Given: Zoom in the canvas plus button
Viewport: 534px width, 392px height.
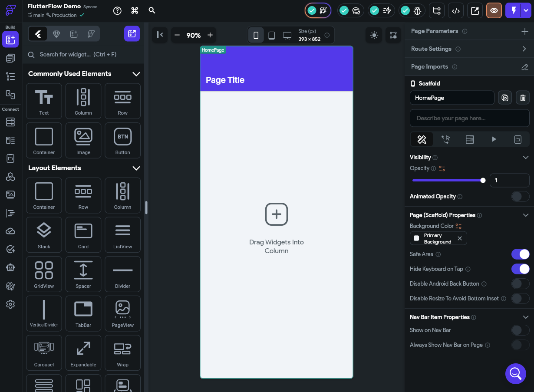Looking at the screenshot, I should pyautogui.click(x=210, y=35).
